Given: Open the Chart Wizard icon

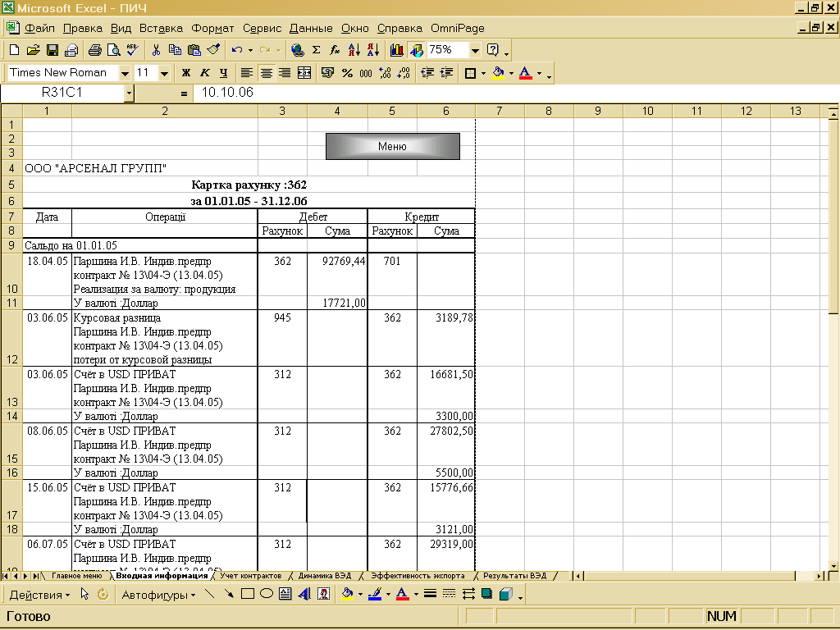Looking at the screenshot, I should (397, 50).
